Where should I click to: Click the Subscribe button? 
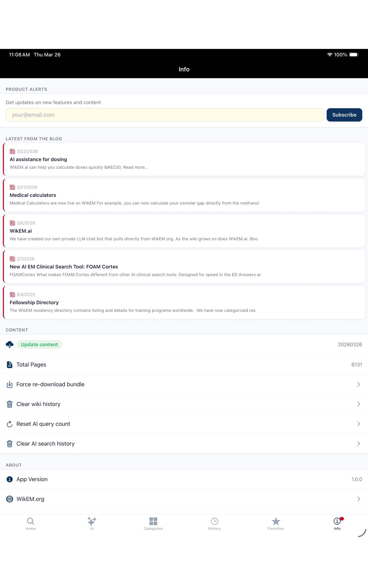pos(344,115)
